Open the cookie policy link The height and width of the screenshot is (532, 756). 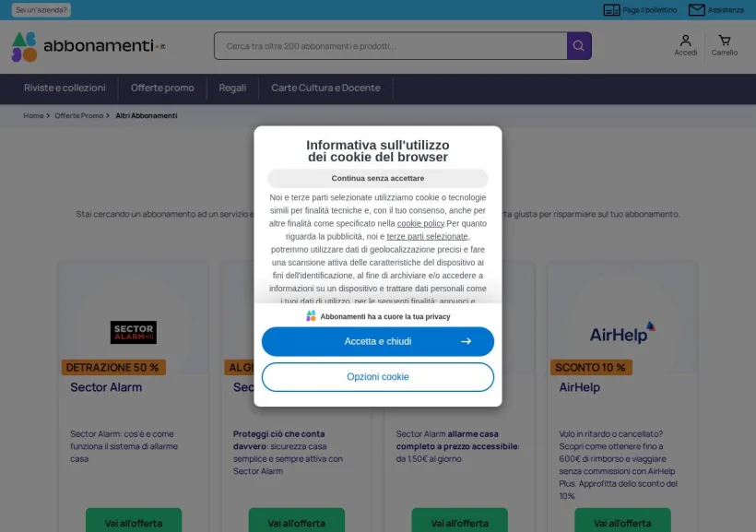pyautogui.click(x=420, y=223)
